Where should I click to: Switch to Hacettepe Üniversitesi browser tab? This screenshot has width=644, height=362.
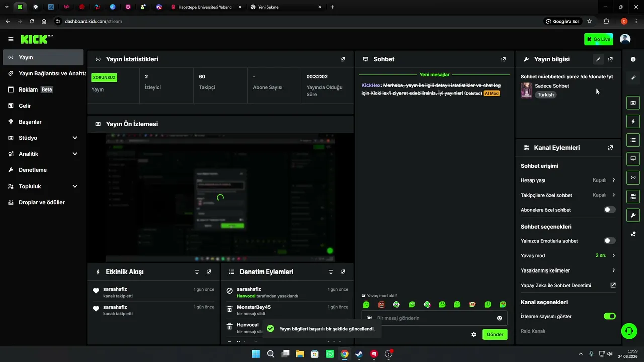pyautogui.click(x=206, y=7)
